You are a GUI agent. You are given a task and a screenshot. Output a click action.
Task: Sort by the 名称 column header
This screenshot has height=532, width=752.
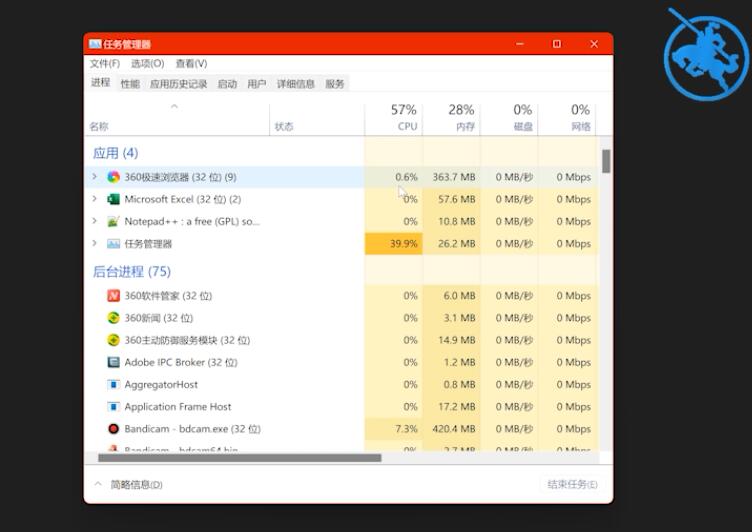[x=99, y=127]
